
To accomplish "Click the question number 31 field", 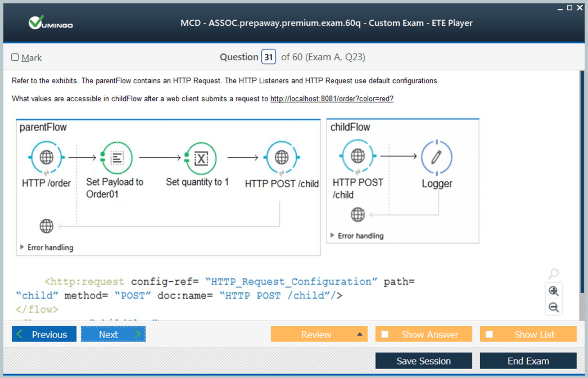I will 269,57.
